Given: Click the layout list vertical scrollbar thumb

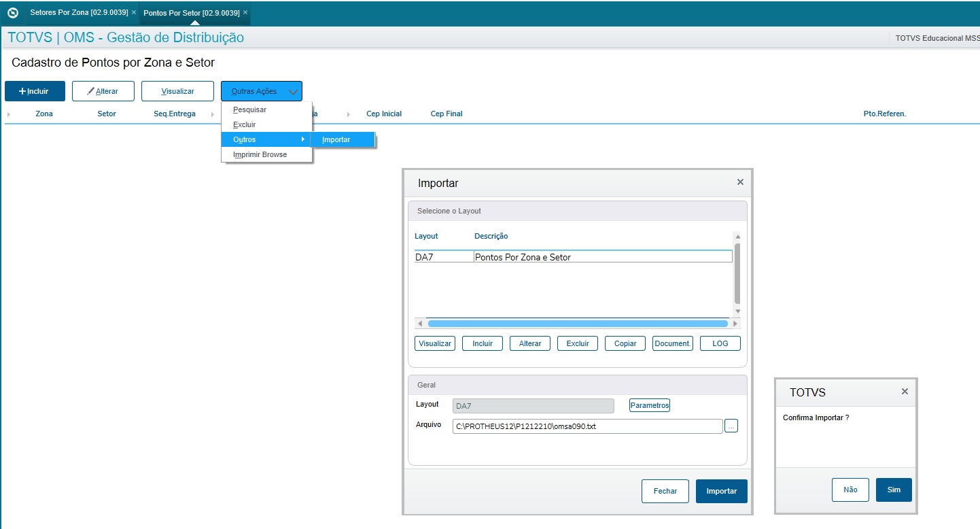Looking at the screenshot, I should 737,273.
